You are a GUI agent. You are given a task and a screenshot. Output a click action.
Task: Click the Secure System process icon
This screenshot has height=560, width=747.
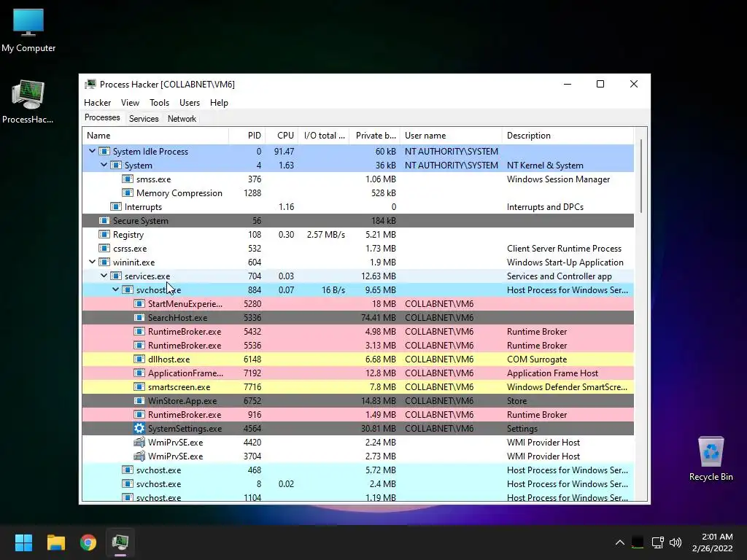click(104, 220)
